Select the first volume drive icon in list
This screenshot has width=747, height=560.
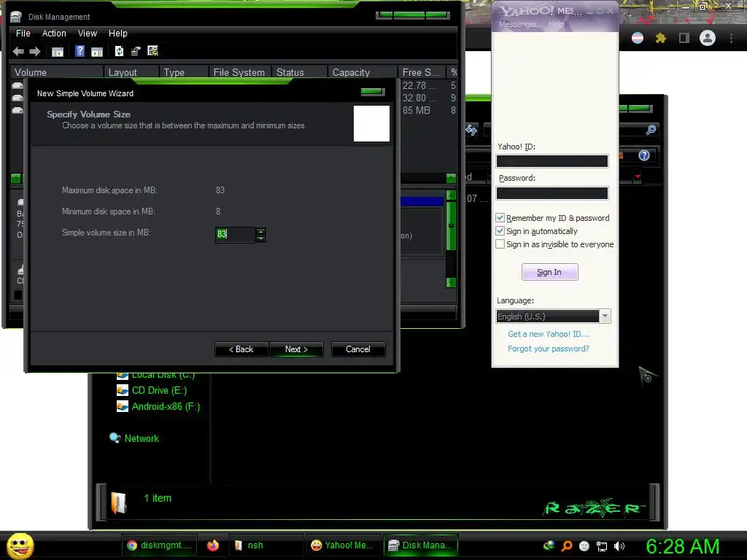click(x=18, y=86)
